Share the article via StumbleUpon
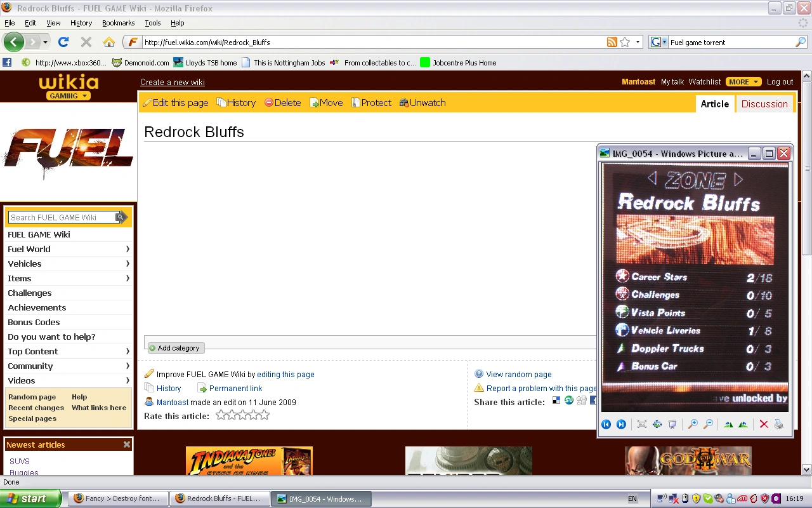The height and width of the screenshot is (508, 812). pyautogui.click(x=569, y=401)
